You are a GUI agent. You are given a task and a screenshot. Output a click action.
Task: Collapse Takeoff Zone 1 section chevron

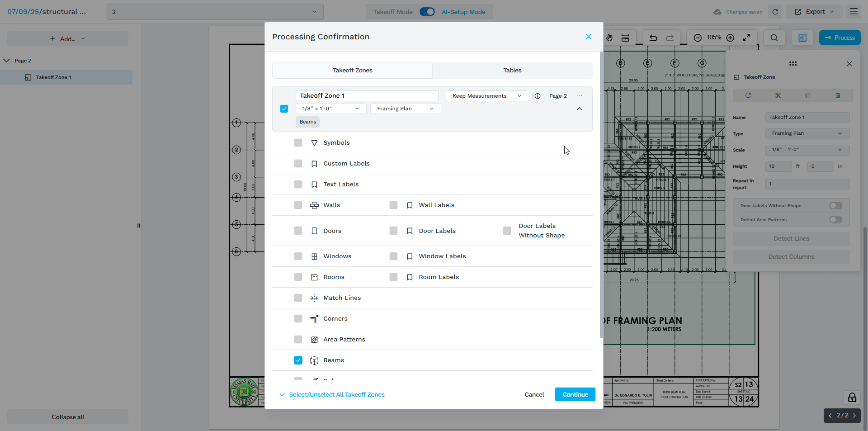579,109
